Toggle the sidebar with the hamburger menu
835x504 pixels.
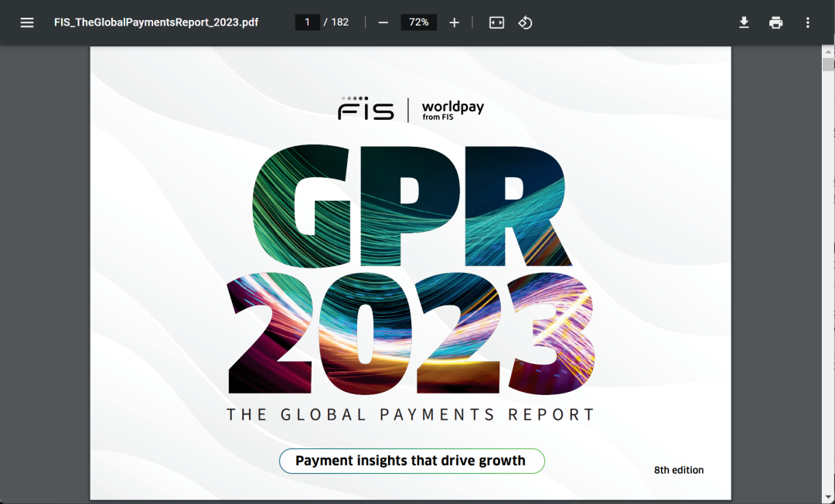coord(27,22)
